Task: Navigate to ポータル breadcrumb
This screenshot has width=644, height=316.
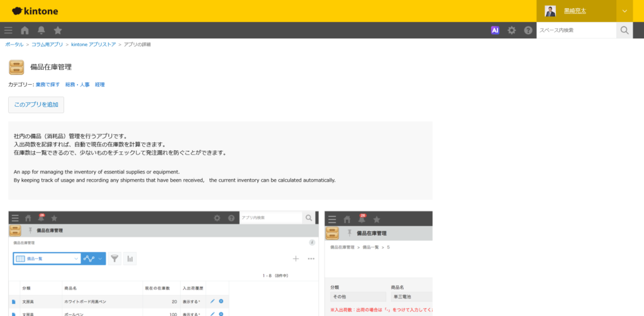Action: 14,45
